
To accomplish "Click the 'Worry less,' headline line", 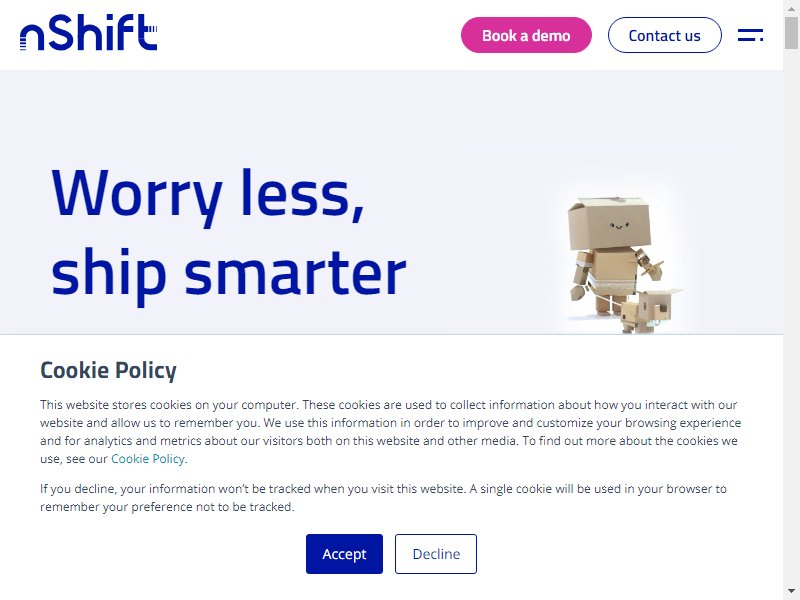I will pos(208,196).
